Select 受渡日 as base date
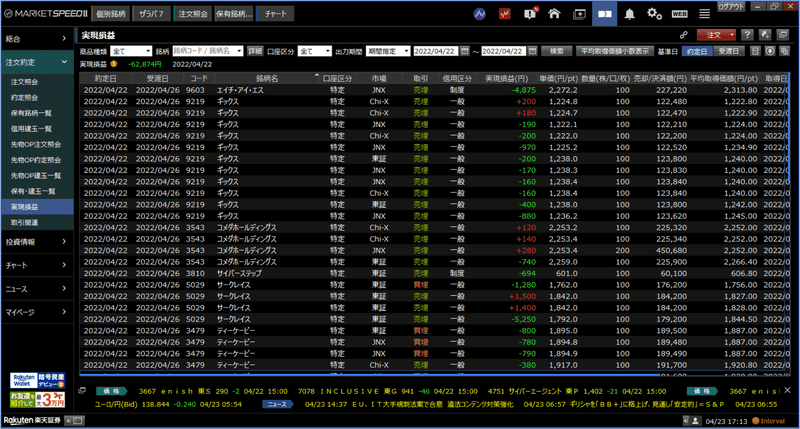 pyautogui.click(x=728, y=51)
